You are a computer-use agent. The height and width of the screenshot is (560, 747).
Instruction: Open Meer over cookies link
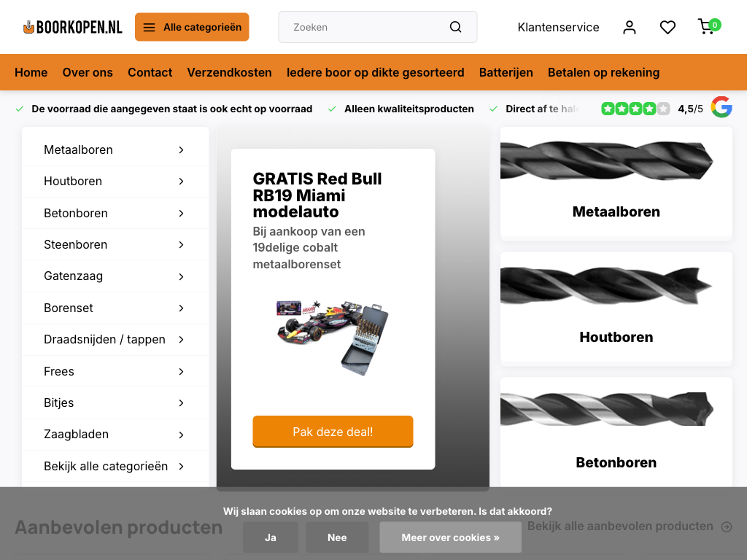pos(451,537)
